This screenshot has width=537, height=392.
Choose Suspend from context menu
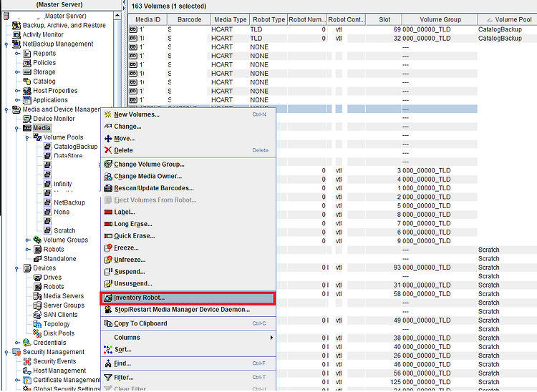(x=188, y=272)
